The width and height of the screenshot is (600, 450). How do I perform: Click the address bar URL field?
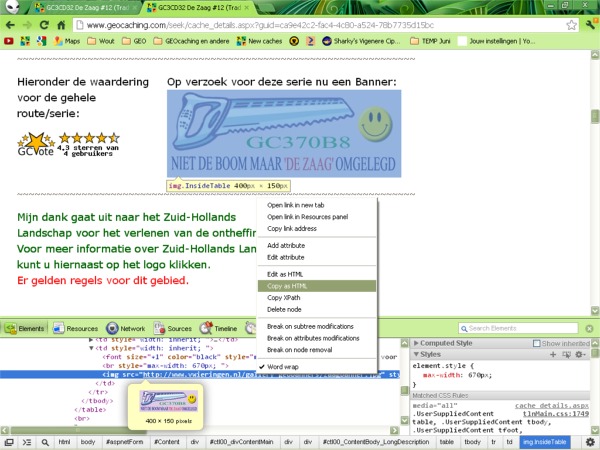320,25
